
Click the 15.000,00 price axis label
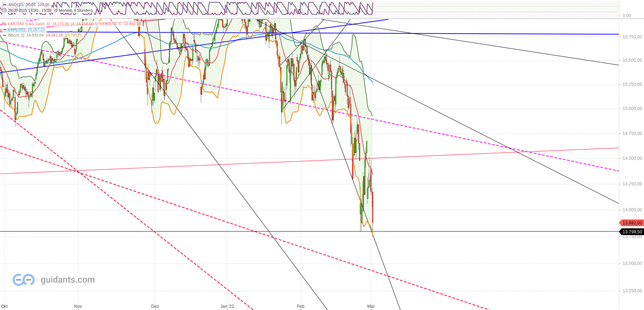(632, 109)
